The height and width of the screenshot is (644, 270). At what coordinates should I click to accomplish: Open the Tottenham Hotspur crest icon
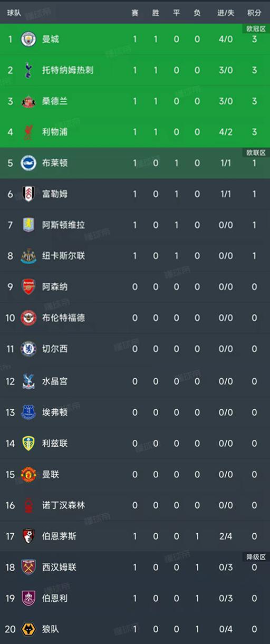pyautogui.click(x=28, y=70)
